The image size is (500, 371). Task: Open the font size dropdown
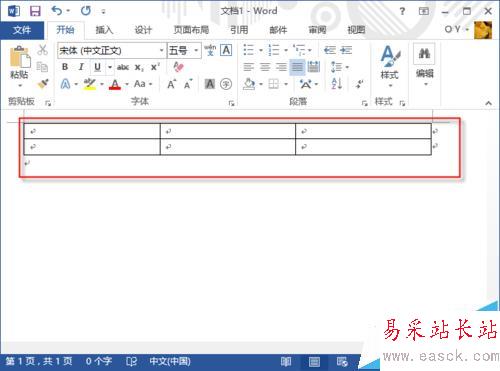tap(196, 50)
